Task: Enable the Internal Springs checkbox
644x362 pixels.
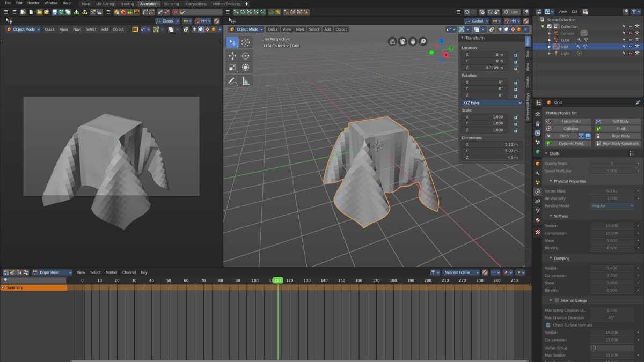Action: click(x=557, y=300)
